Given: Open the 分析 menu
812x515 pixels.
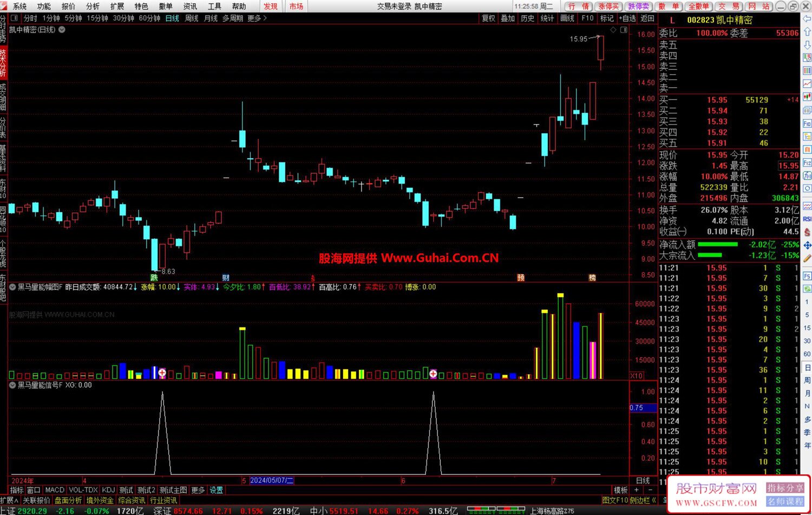Looking at the screenshot, I should point(93,6).
